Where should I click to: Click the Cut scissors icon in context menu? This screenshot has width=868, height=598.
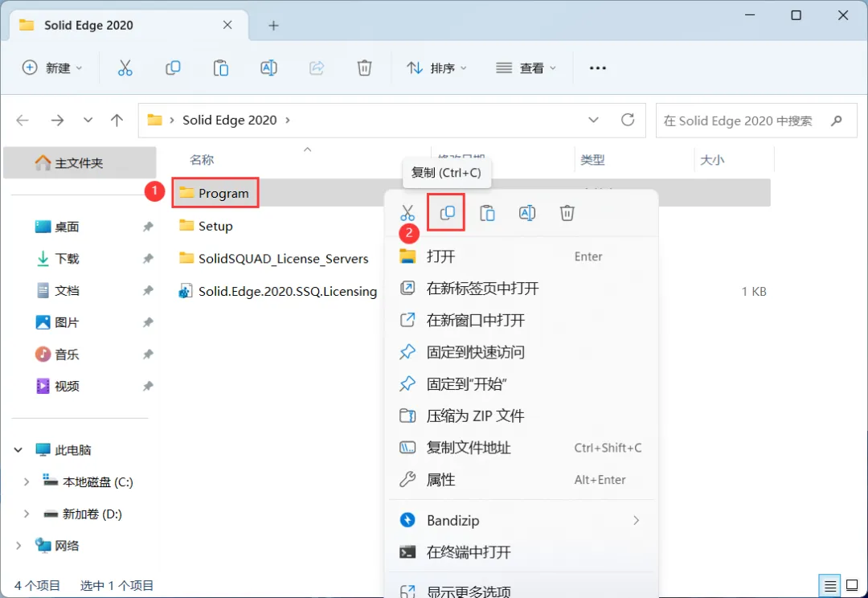[407, 213]
